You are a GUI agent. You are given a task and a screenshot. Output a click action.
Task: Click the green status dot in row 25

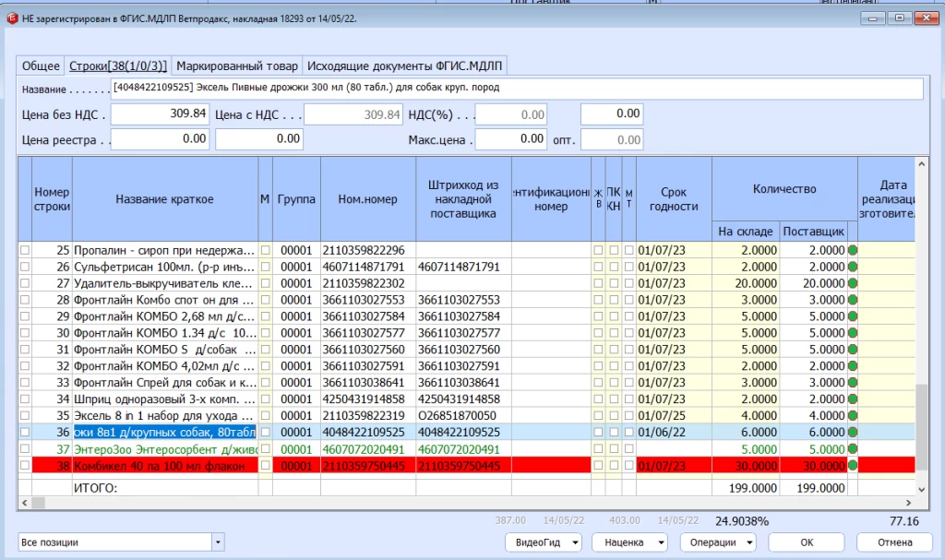[852, 250]
